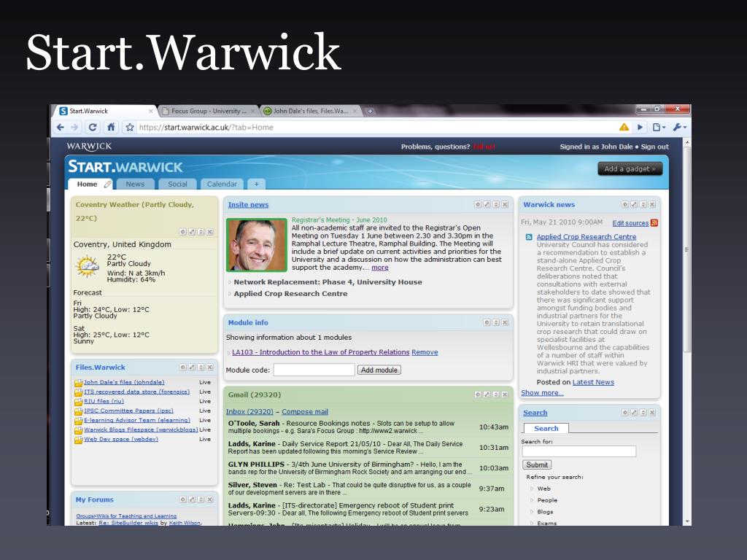Click more link in Registrar's Meeting story
747x560 pixels.
[x=379, y=268]
